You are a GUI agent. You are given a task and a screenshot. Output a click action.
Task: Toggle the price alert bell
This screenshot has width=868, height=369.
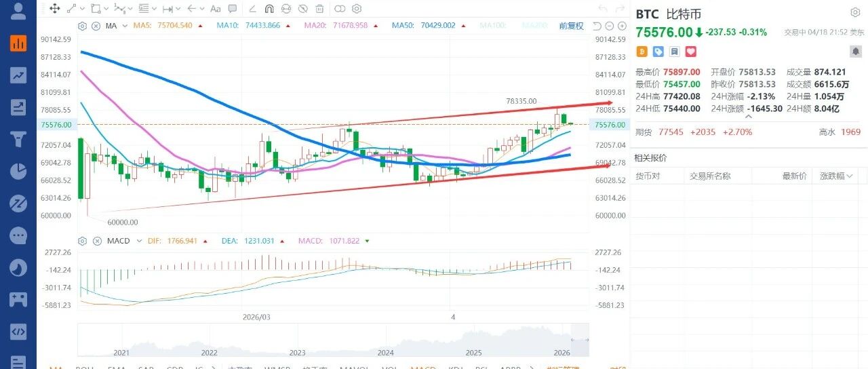coord(855,52)
